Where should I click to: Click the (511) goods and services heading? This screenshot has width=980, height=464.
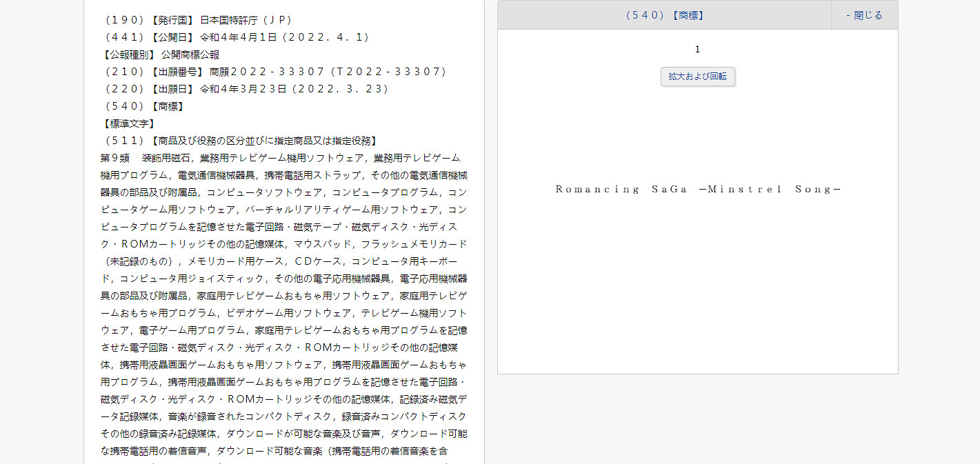239,141
